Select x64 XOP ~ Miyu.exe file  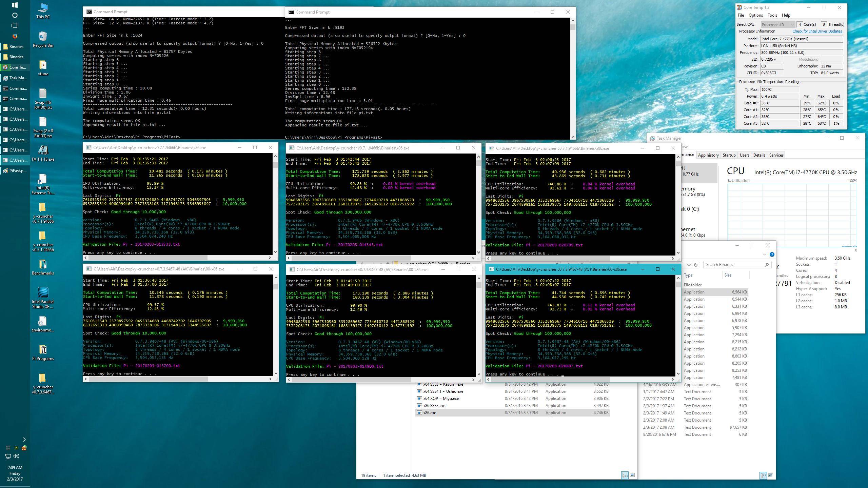coord(512,399)
